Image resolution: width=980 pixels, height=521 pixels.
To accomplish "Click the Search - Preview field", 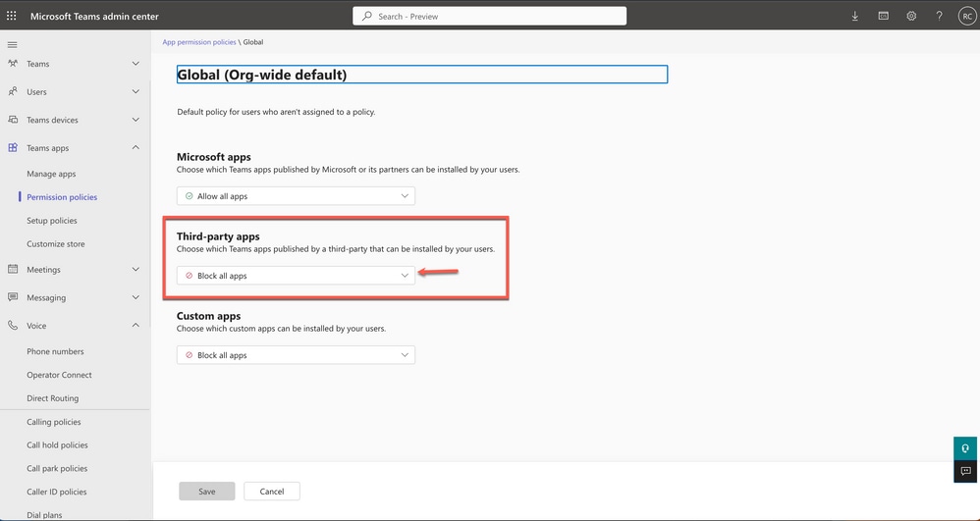I will point(489,17).
